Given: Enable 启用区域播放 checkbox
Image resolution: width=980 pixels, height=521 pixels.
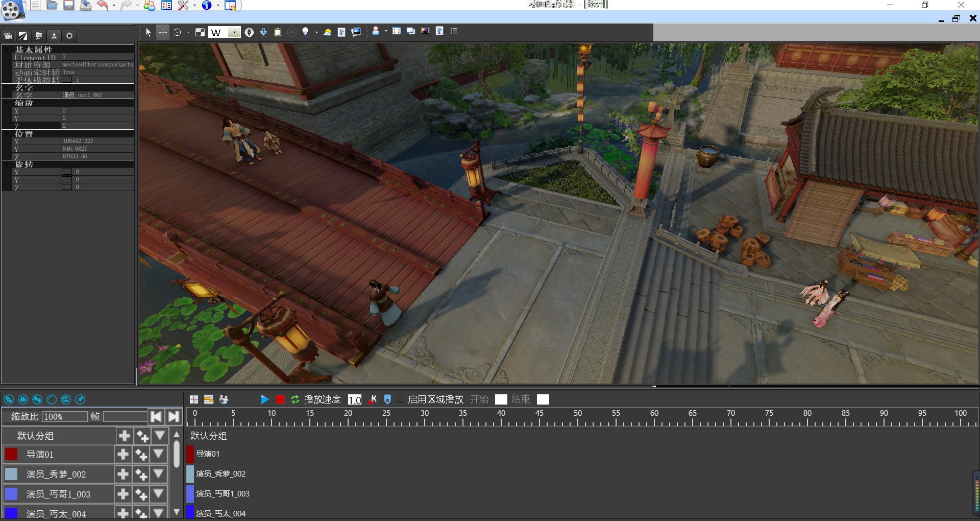Looking at the screenshot, I should 401,399.
